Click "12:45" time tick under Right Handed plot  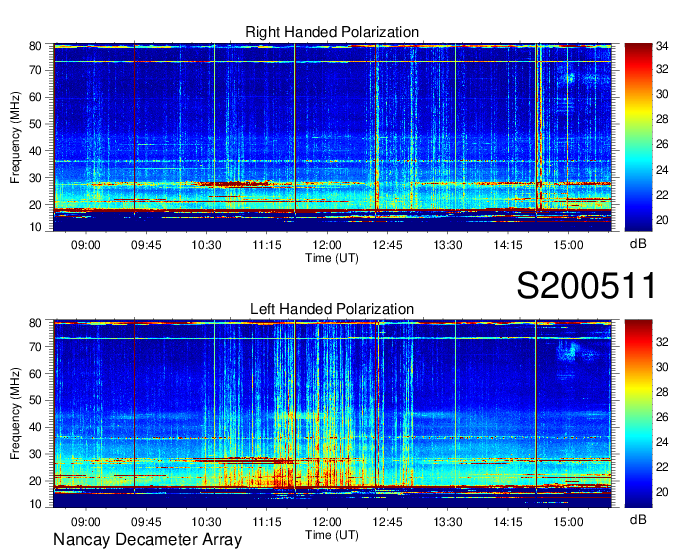387,245
